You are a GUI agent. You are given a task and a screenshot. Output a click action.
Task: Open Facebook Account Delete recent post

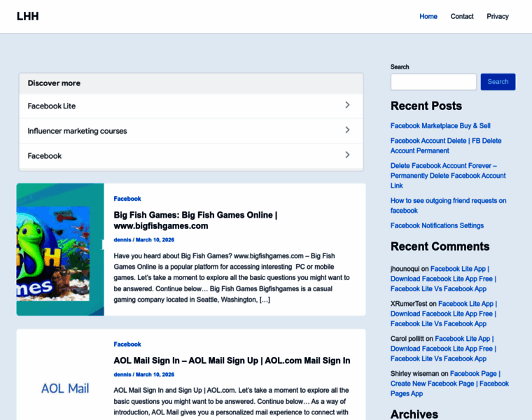tap(446, 146)
